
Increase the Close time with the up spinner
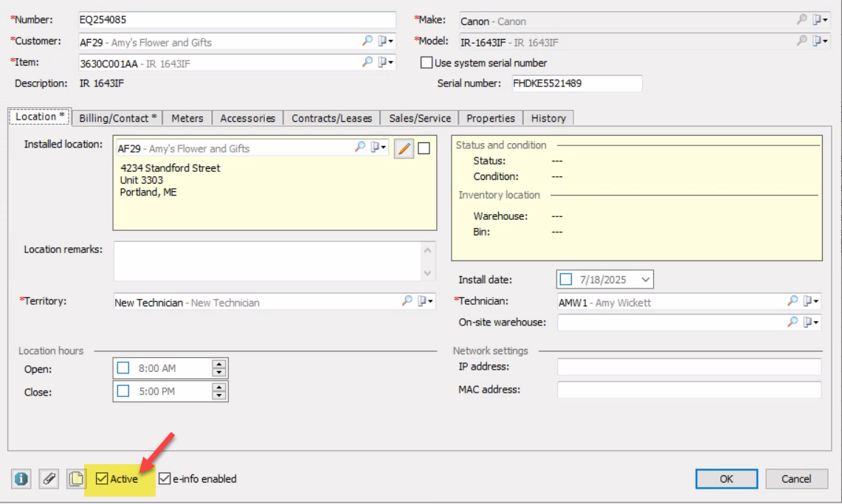click(x=218, y=387)
